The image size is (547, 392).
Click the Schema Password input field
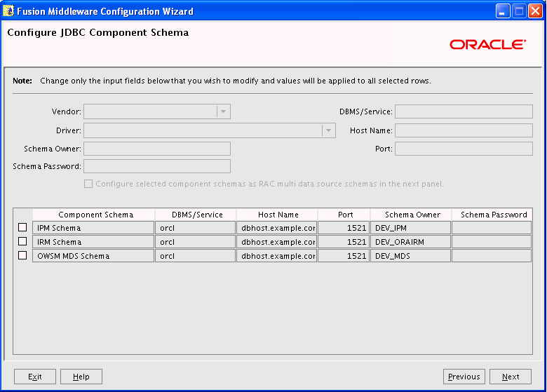pos(157,166)
